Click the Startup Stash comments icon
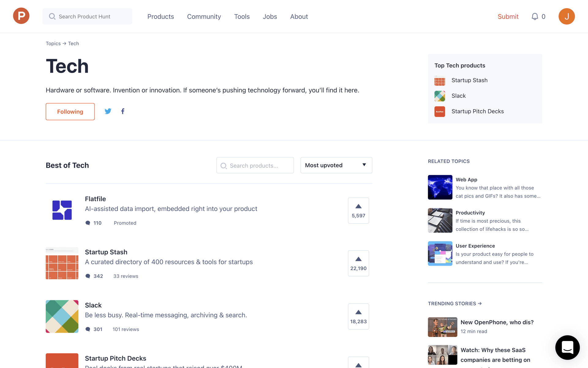Viewport: 588px width, 368px height. click(88, 276)
